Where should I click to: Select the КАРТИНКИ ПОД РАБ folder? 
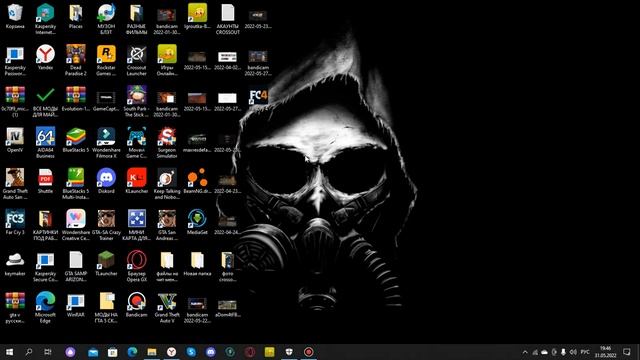tap(45, 224)
